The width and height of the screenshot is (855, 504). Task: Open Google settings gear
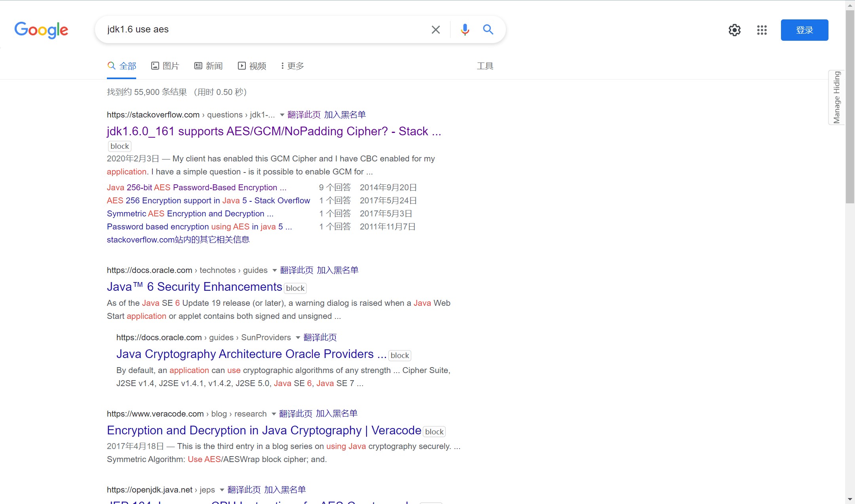coord(735,30)
